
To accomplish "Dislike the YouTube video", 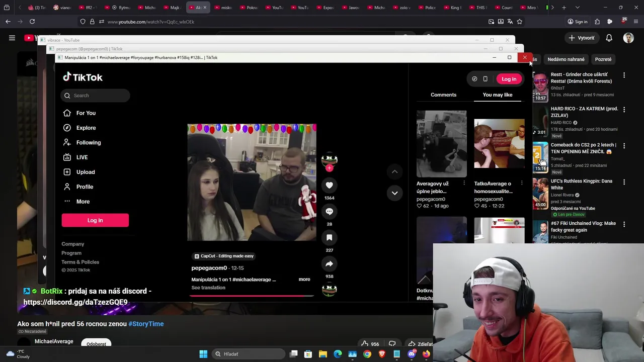I will pyautogui.click(x=392, y=344).
